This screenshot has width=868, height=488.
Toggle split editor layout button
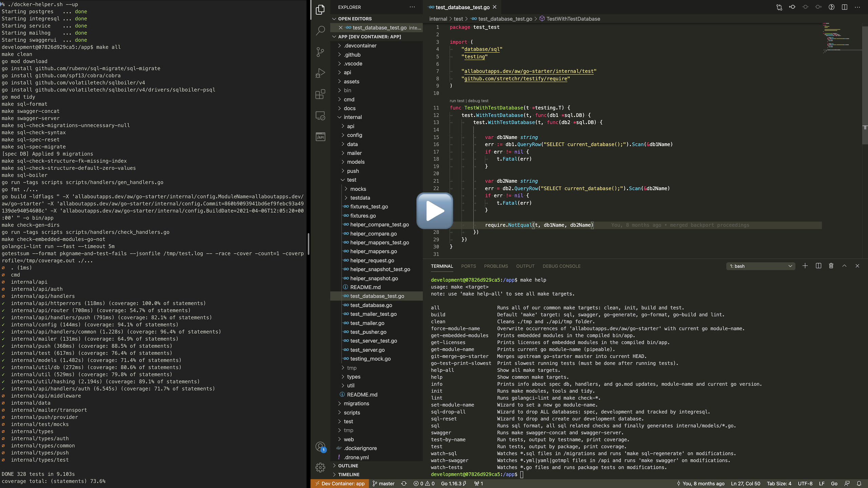tap(844, 7)
